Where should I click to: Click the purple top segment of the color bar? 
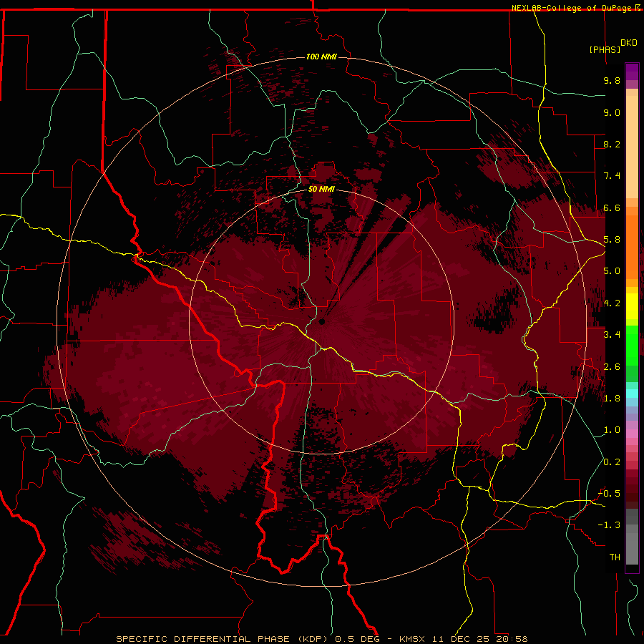tap(632, 72)
